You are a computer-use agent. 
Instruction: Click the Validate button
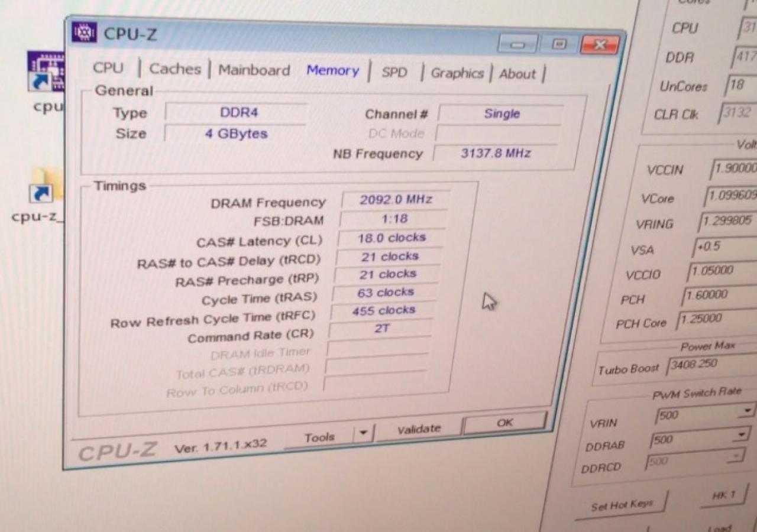click(x=419, y=429)
